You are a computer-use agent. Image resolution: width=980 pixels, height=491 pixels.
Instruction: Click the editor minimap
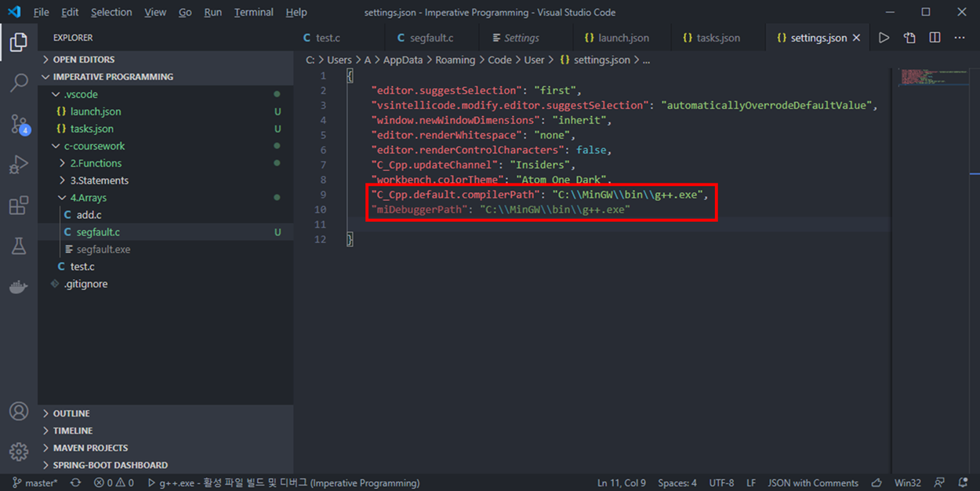click(932, 77)
